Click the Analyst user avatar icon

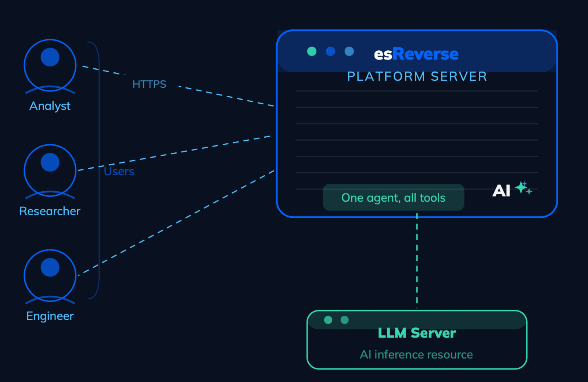pyautogui.click(x=50, y=66)
